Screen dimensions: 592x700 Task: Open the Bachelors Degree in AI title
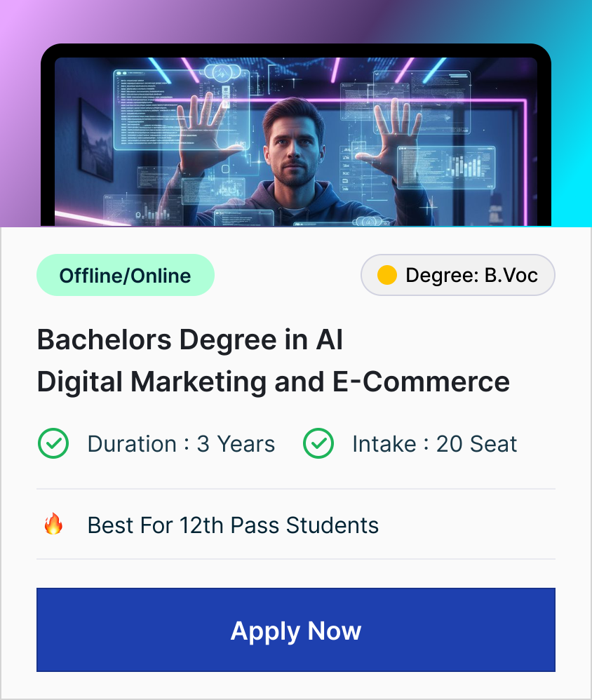point(190,340)
